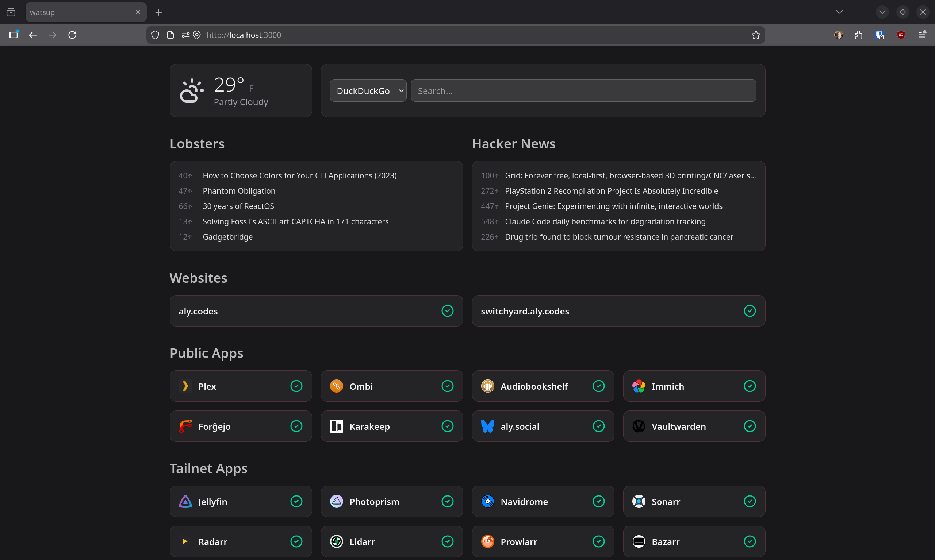Click the Bazarr status check indicator
Screen dimensions: 935x560
click(x=750, y=541)
